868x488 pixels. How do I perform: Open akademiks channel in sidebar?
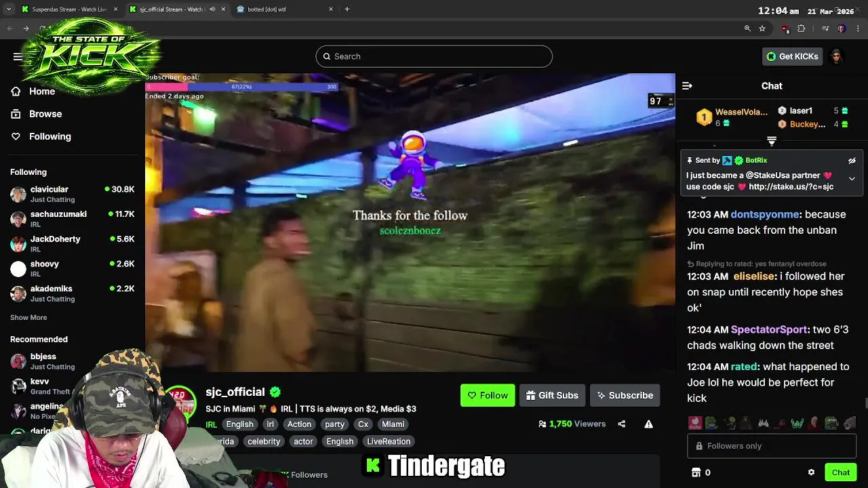[73, 293]
